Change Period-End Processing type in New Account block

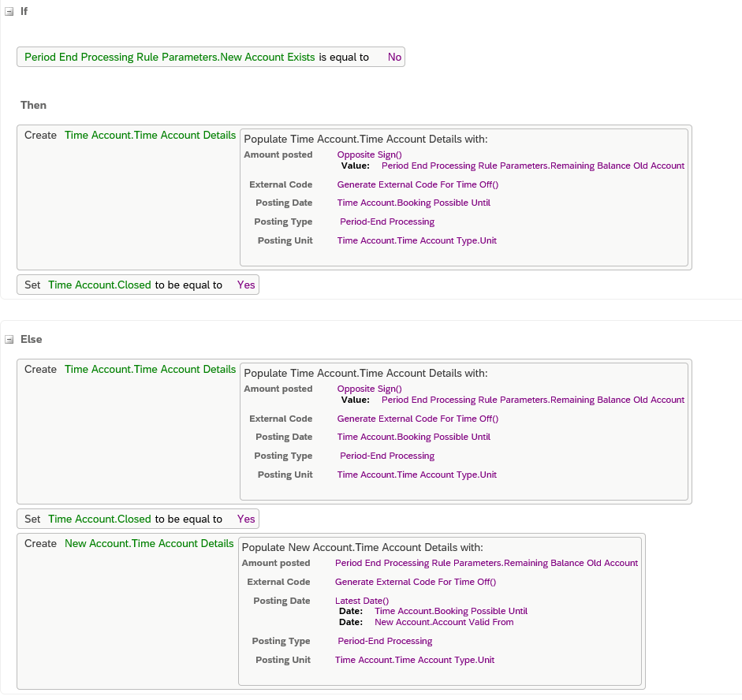tap(385, 641)
